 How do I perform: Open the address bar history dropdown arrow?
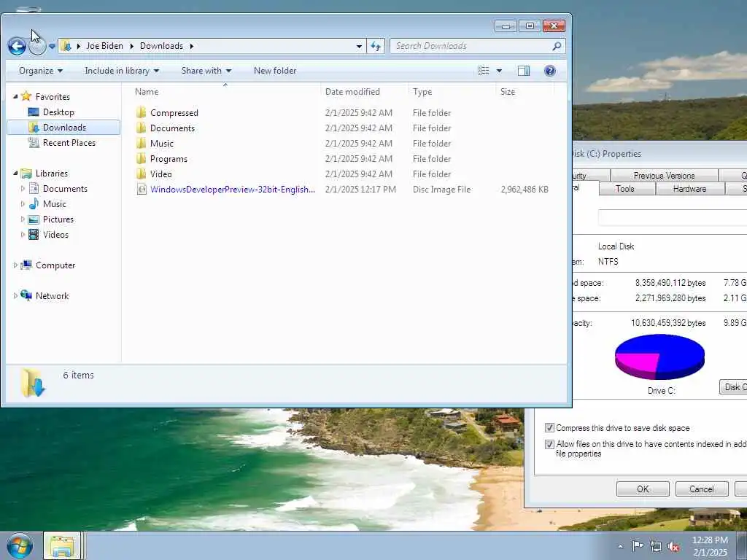[x=359, y=46]
